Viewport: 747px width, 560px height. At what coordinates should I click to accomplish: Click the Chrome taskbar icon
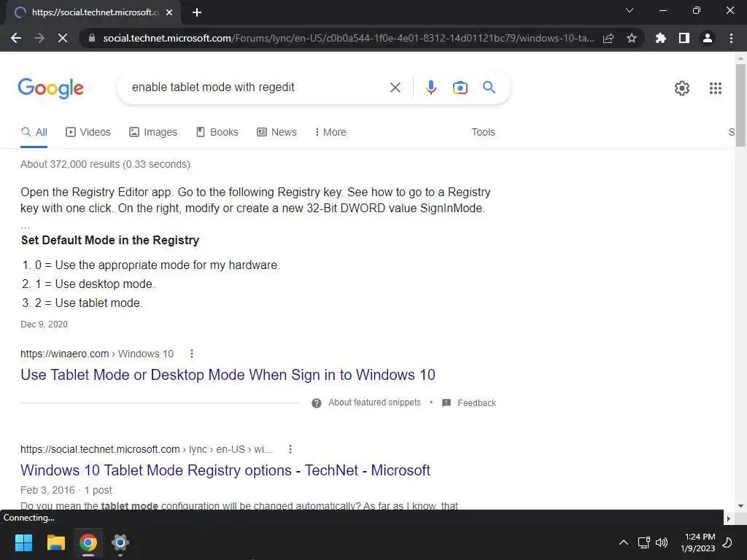click(88, 542)
